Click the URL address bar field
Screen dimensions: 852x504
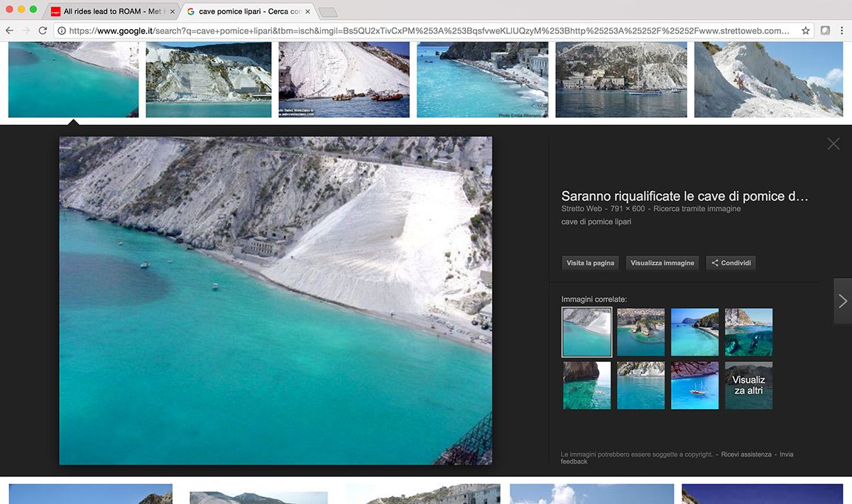tap(426, 31)
